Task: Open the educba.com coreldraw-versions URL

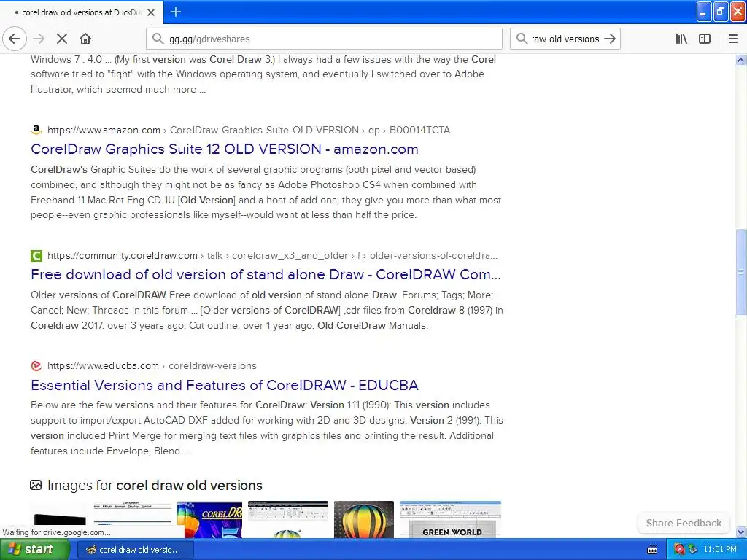Action: click(x=152, y=366)
